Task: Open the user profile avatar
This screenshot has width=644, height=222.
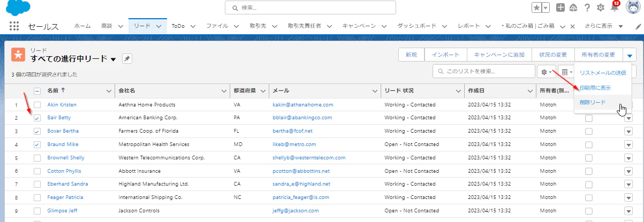Action: click(x=633, y=7)
